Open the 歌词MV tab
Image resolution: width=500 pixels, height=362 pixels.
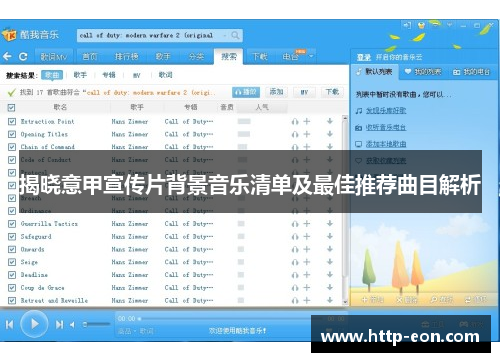(53, 57)
